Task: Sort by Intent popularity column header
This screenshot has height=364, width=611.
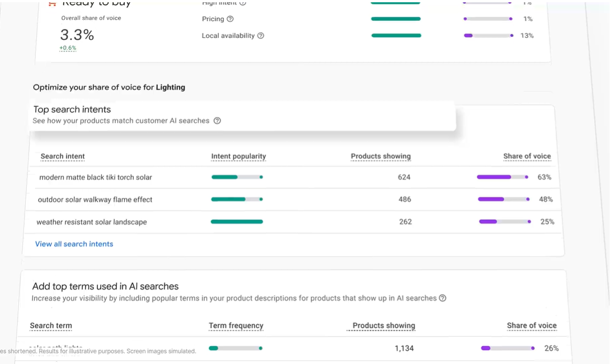Action: tap(238, 156)
